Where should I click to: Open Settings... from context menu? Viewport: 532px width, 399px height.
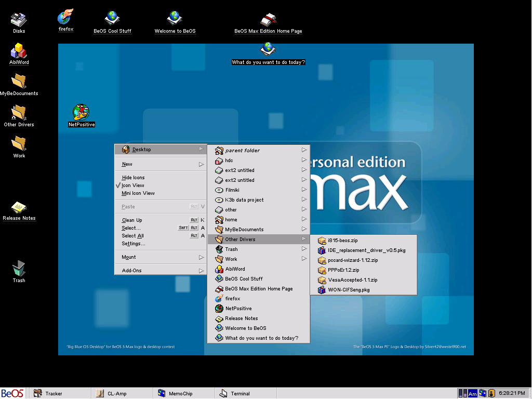click(161, 243)
